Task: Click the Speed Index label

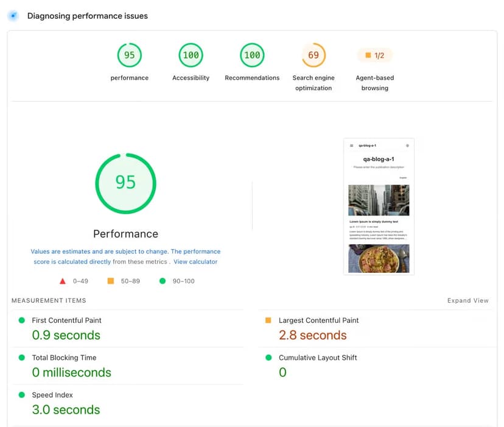Action: pos(52,395)
